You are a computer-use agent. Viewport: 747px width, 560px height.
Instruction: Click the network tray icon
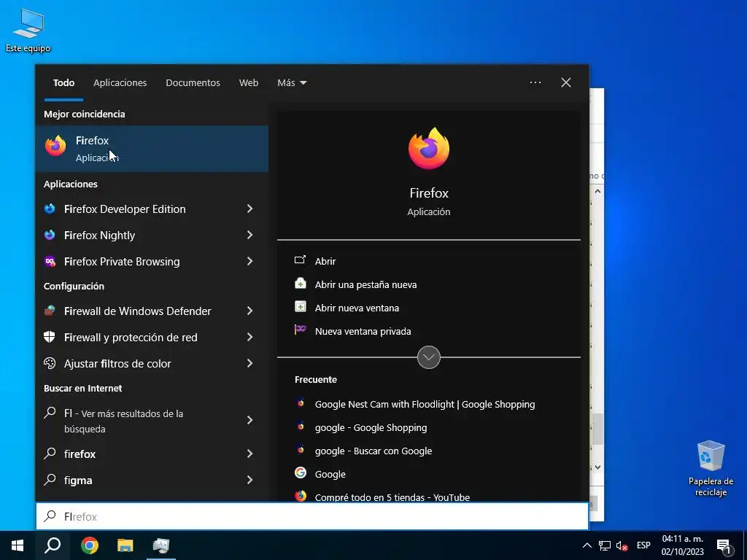[604, 545]
